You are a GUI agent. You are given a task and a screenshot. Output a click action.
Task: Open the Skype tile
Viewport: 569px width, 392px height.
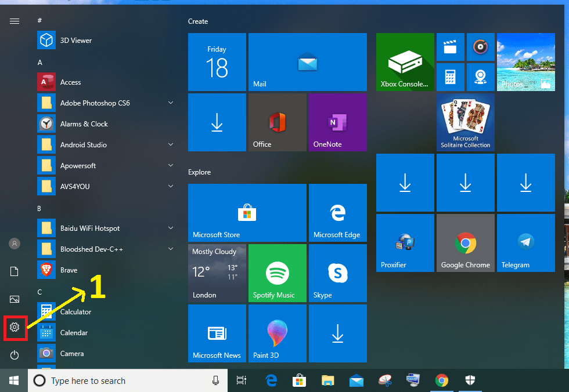338,273
